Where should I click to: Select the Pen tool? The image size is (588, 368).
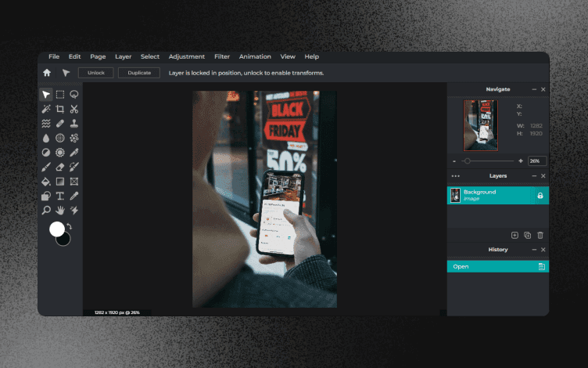click(x=74, y=153)
